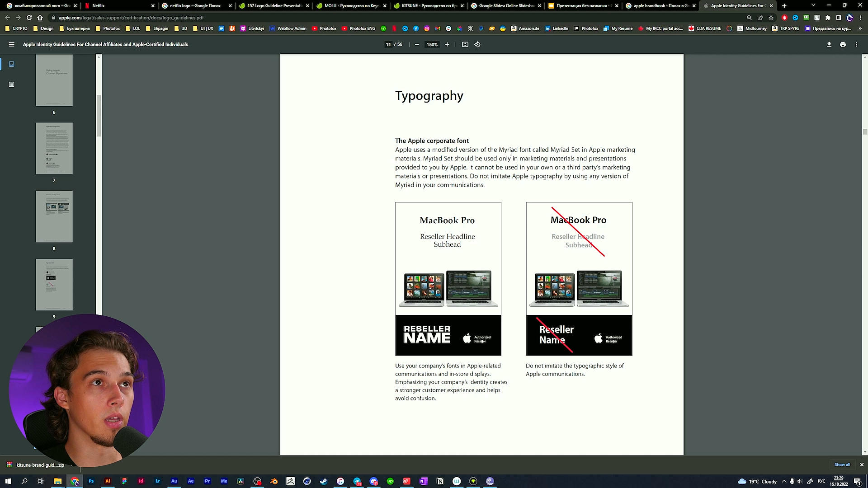
Task: Open Photoshop from the taskbar
Action: [x=91, y=481]
